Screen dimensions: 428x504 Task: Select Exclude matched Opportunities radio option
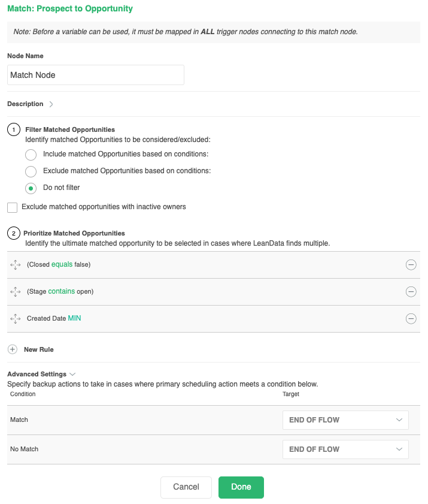pos(31,171)
